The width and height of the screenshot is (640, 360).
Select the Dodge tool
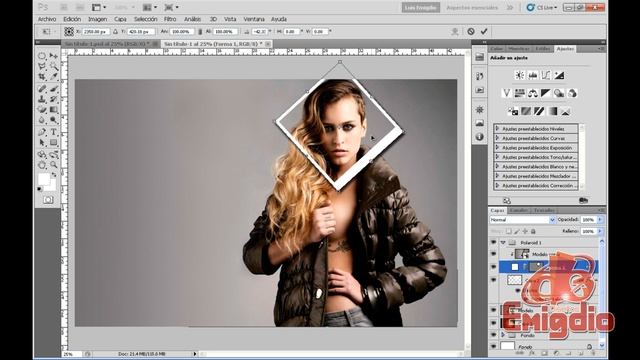pyautogui.click(x=53, y=120)
